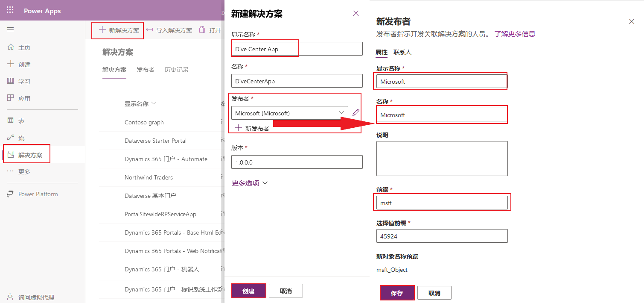The width and height of the screenshot is (644, 303).
Task: Click 取消 in 新发布者 panel
Action: [434, 293]
